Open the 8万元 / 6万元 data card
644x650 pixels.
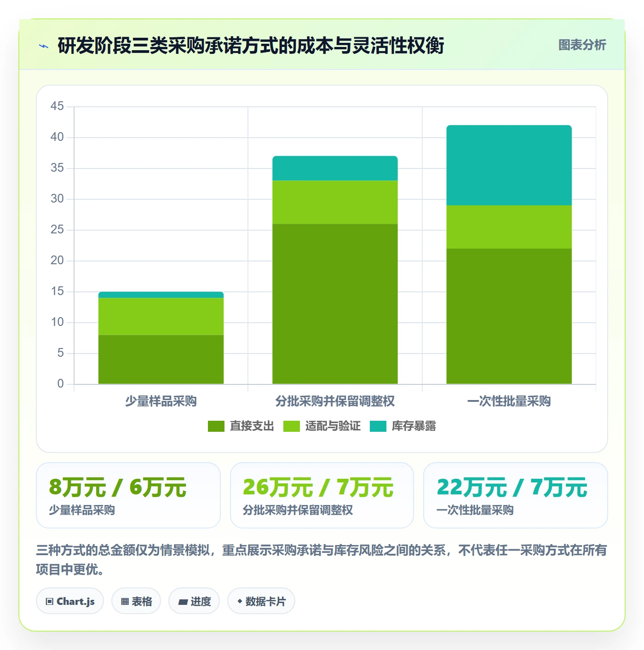tap(128, 495)
